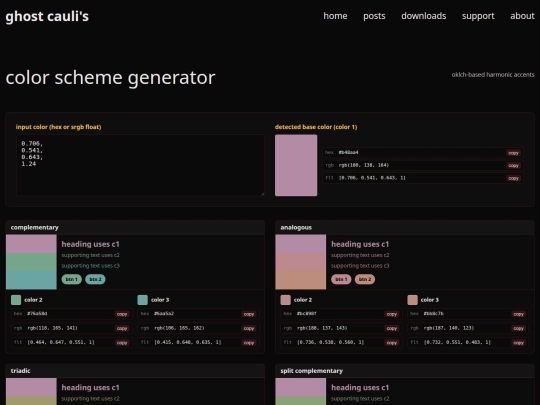Open the downloads page
The height and width of the screenshot is (405, 540).
424,16
